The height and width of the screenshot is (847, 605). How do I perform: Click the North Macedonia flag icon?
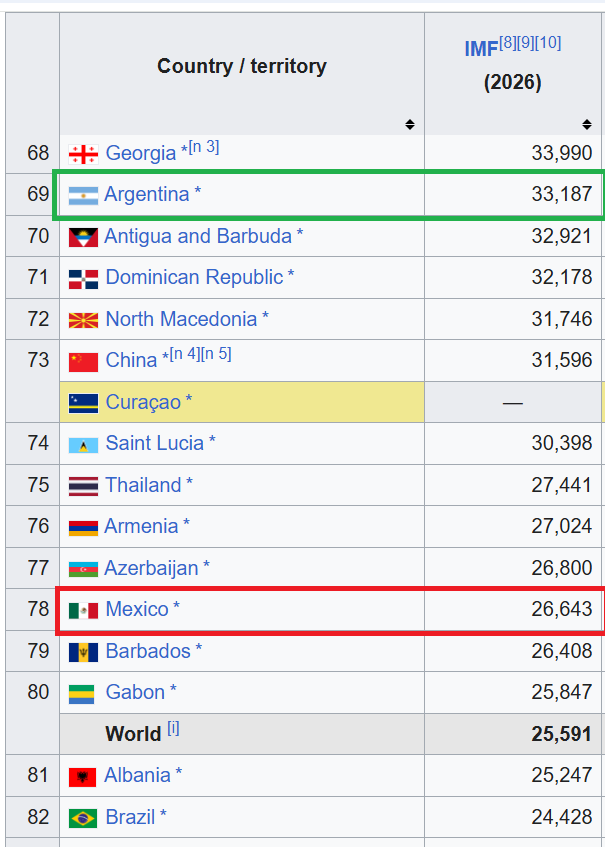(83, 320)
